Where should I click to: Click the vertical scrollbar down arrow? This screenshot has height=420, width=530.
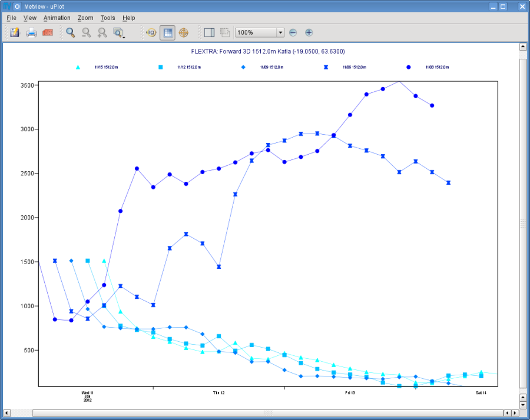pyautogui.click(x=523, y=405)
